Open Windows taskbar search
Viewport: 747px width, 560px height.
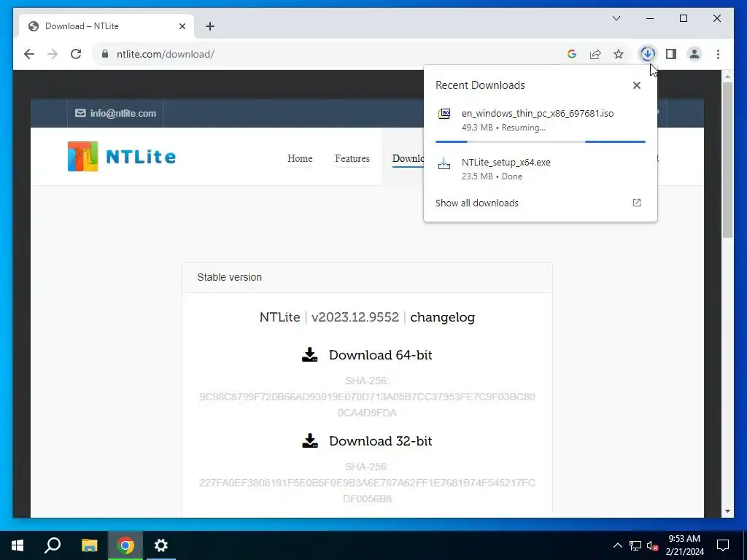click(x=53, y=545)
